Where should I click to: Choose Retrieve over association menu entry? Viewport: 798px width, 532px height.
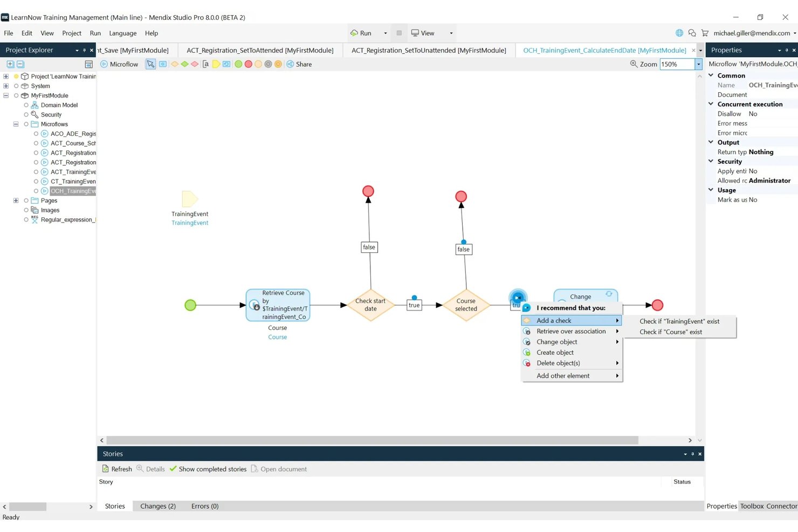[572, 331]
